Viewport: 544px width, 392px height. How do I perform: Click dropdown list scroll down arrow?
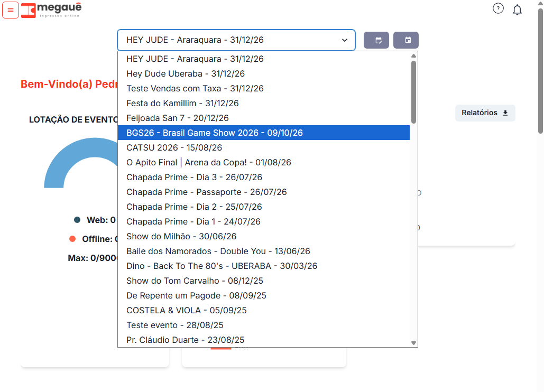point(413,343)
